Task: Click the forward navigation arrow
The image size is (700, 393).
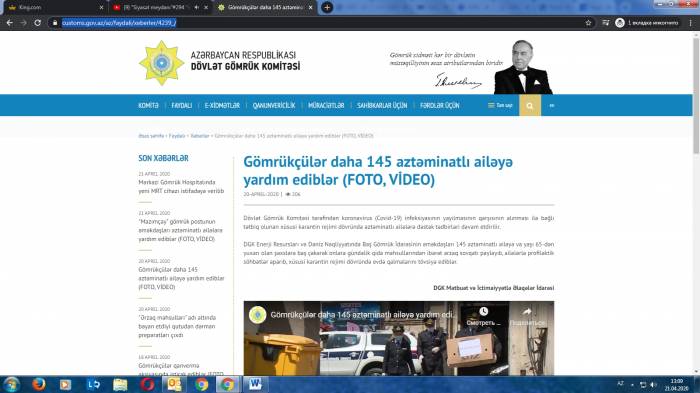Action: point(24,23)
